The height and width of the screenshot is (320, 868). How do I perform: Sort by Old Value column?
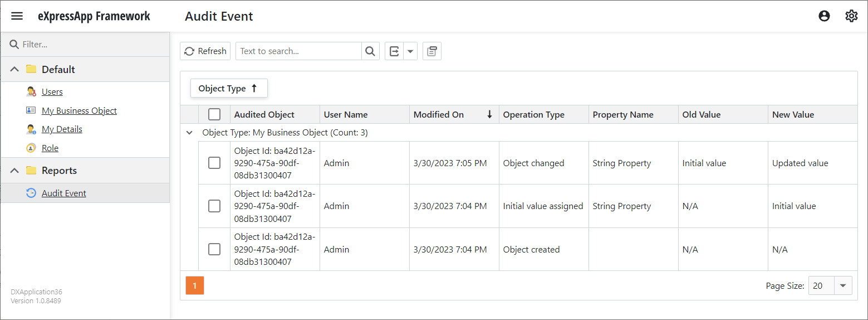[723, 114]
